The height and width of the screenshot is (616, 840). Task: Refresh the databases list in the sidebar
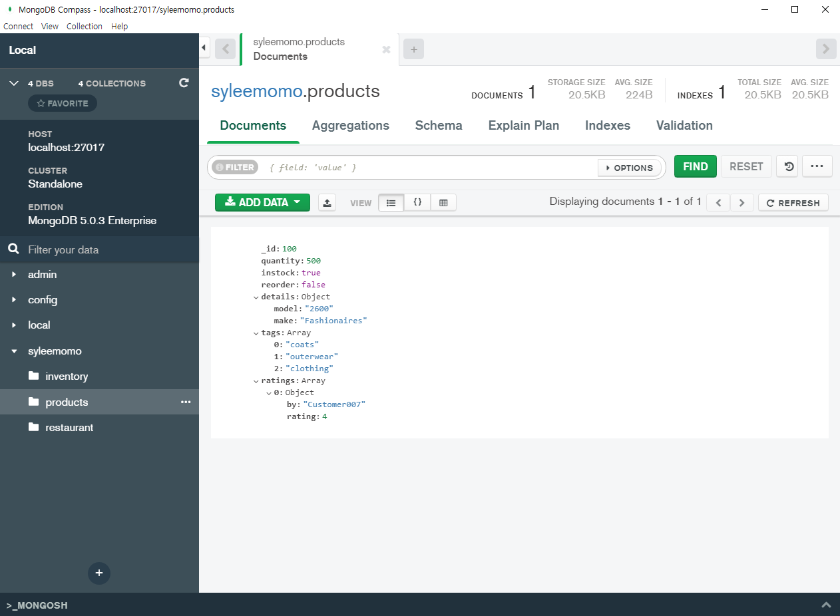coord(184,83)
